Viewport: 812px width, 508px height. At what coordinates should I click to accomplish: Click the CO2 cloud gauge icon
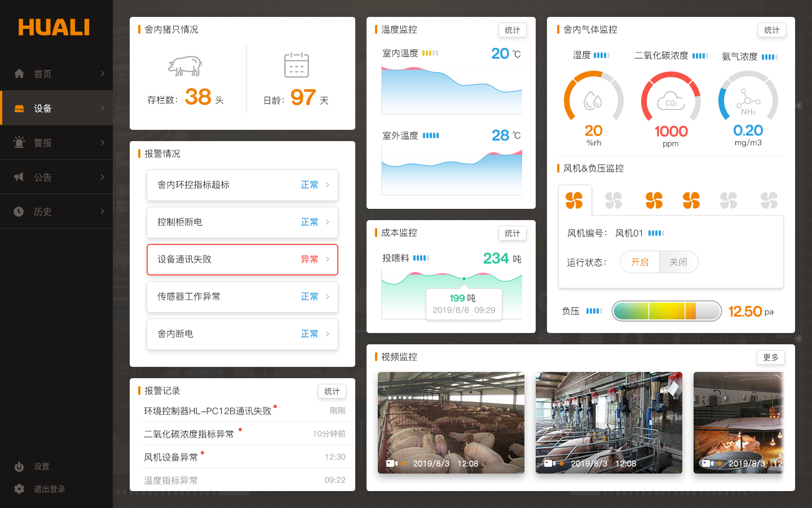click(x=670, y=102)
